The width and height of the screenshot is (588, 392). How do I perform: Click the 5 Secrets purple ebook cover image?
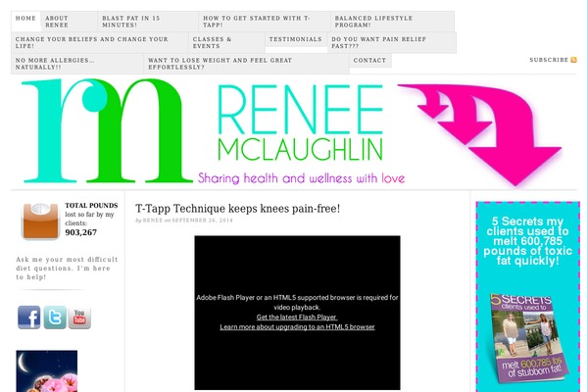pos(529,337)
